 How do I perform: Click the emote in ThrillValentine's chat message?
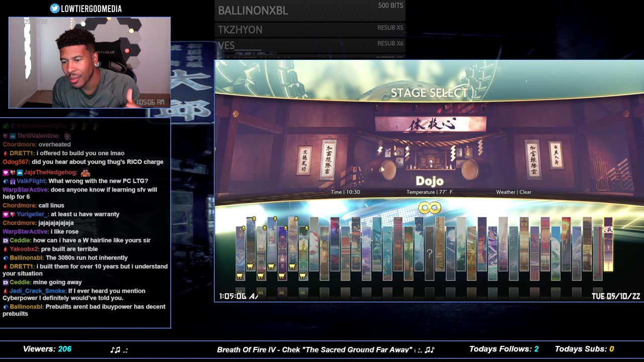click(67, 136)
